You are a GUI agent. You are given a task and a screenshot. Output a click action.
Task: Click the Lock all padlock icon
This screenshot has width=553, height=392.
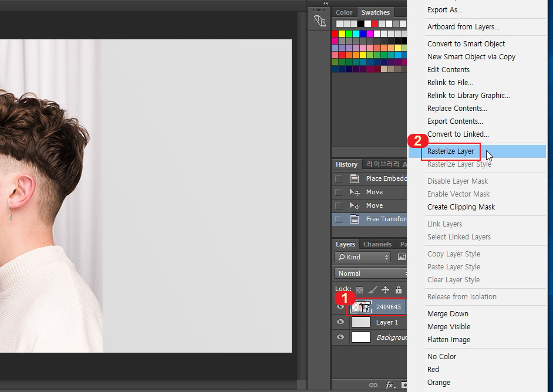[399, 290]
